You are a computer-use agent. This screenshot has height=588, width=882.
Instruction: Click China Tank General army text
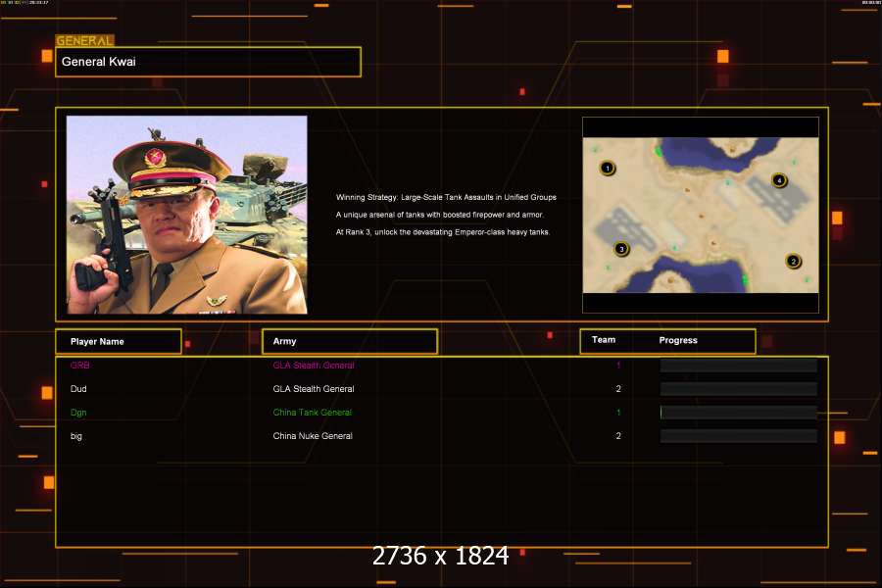313,413
